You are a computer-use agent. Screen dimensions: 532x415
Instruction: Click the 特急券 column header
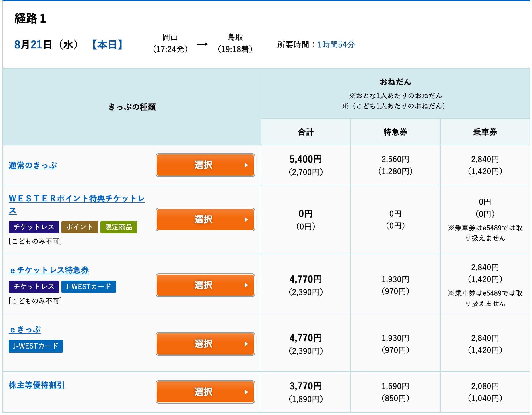pos(395,132)
